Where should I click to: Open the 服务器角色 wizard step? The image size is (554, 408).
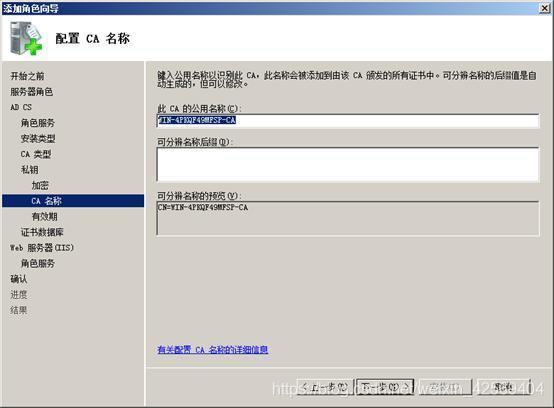31,92
